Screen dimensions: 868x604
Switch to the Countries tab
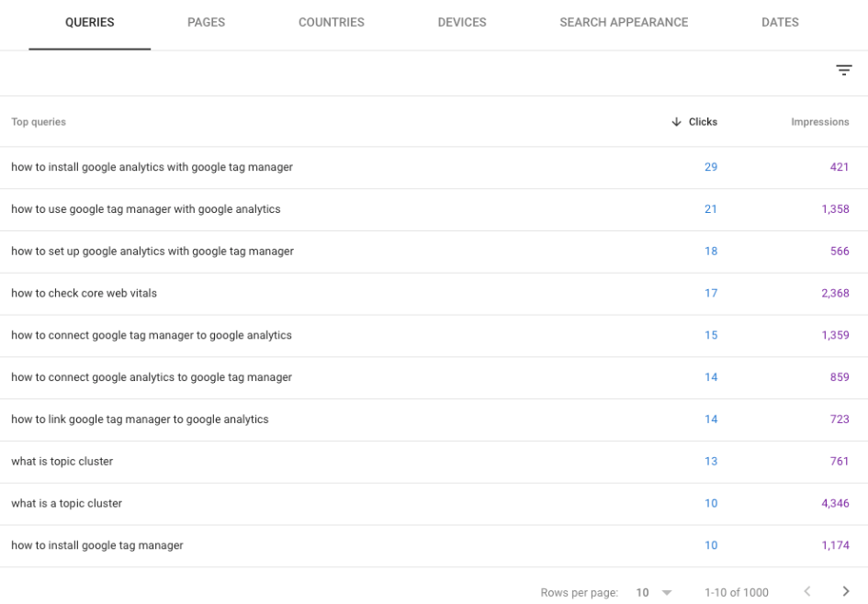point(331,23)
